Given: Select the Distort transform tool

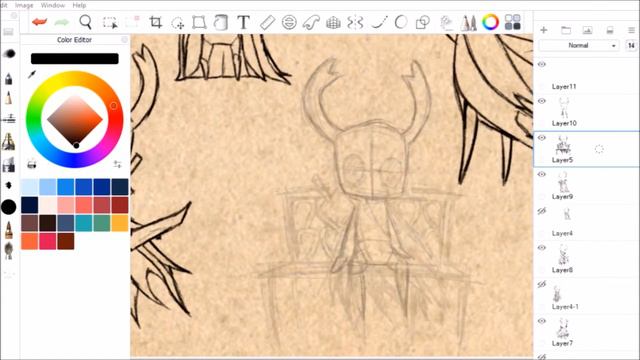Looking at the screenshot, I should 199,22.
